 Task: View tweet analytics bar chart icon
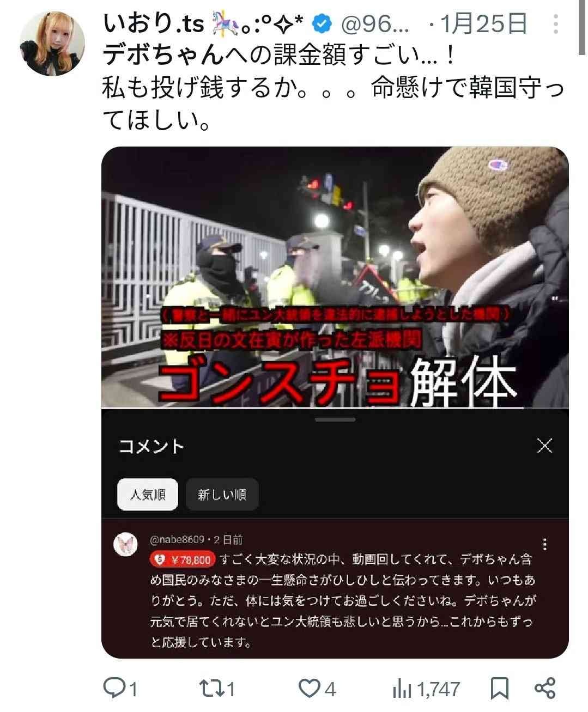click(402, 689)
